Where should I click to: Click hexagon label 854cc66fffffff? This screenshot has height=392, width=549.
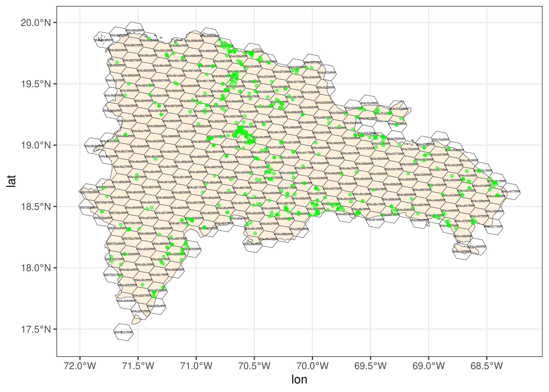click(x=477, y=247)
